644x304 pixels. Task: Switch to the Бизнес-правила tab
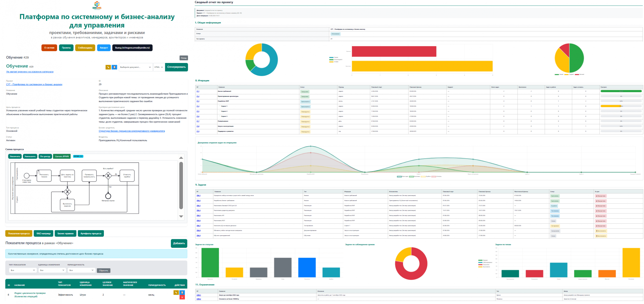tap(65, 233)
